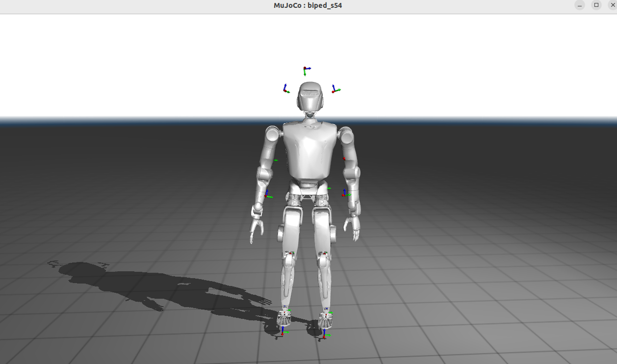617x364 pixels.
Task: Minimize the MuJoCo window
Action: pos(580,5)
